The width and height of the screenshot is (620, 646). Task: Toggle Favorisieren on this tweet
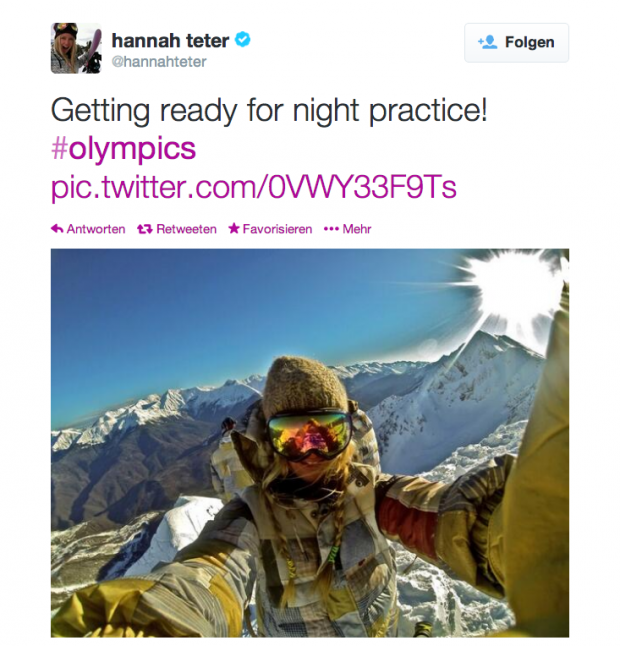[x=277, y=229]
